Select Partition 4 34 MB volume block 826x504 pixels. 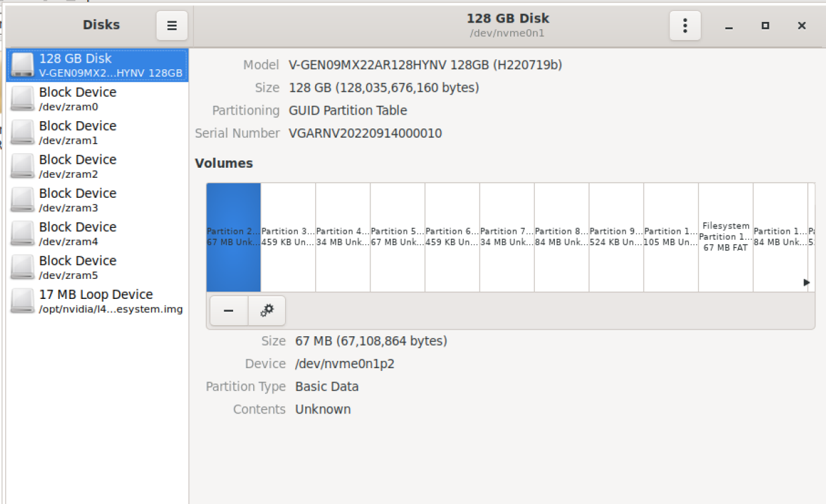[343, 238]
